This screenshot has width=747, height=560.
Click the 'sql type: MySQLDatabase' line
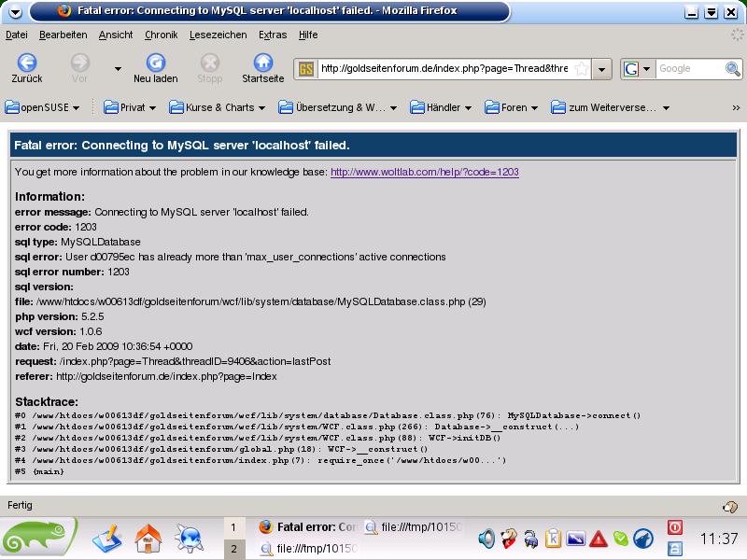click(78, 242)
